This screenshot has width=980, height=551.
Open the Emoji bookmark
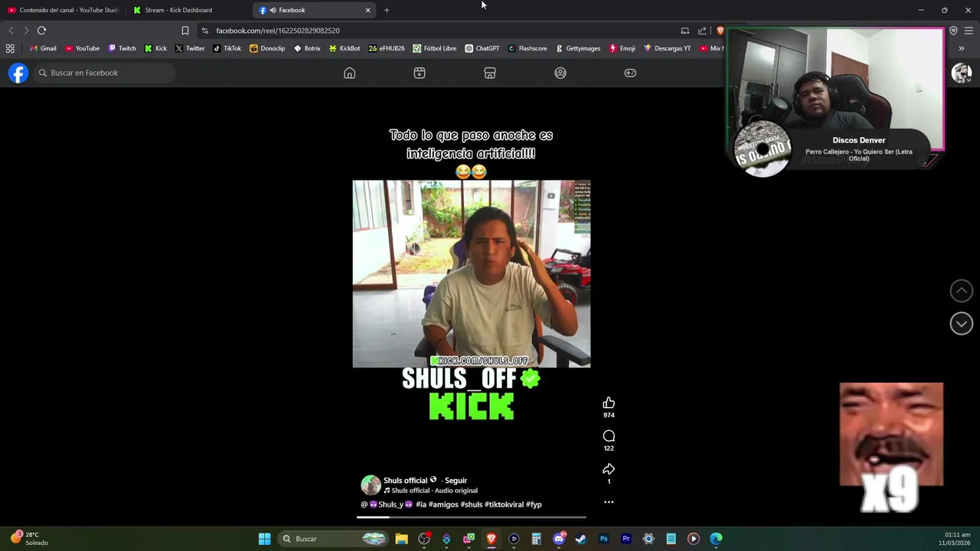click(622, 48)
